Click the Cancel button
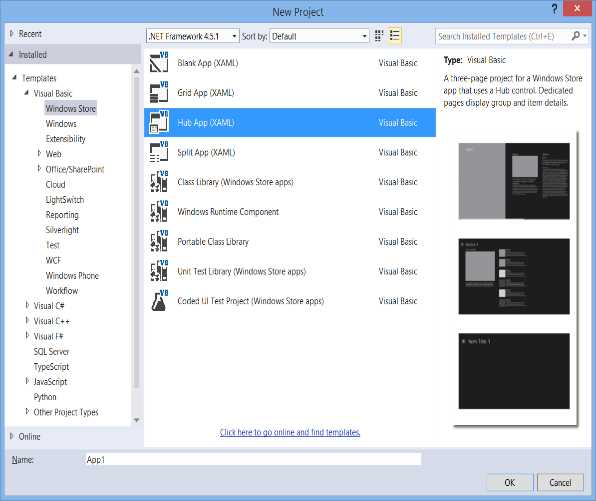 pyautogui.click(x=560, y=483)
